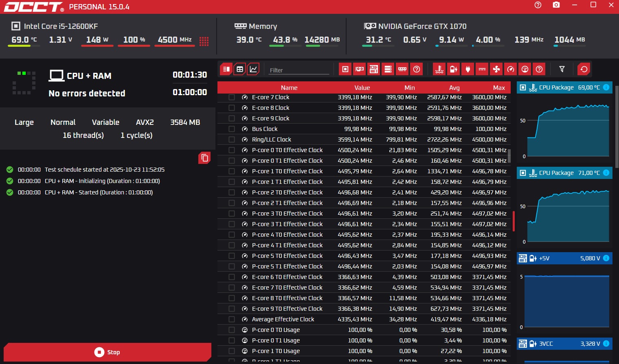Select the "Variable" load type label

(105, 122)
